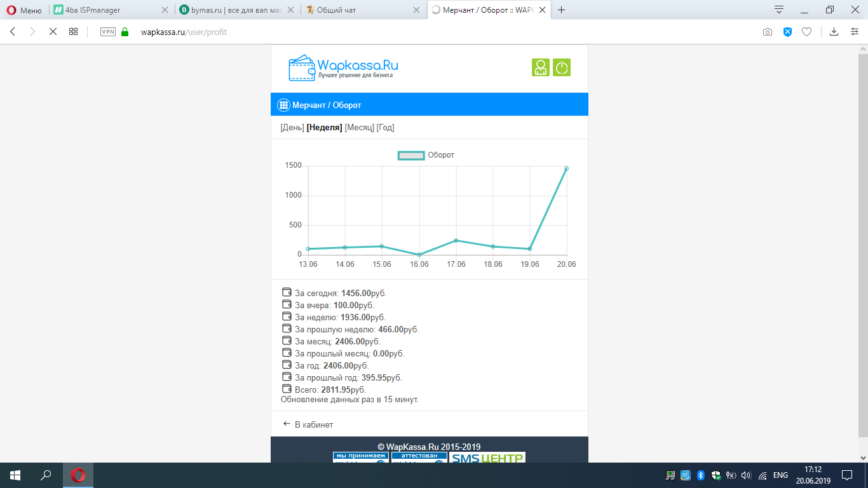
Task: Click the grid icon beside Мерчант / Оборот
Action: click(x=284, y=105)
